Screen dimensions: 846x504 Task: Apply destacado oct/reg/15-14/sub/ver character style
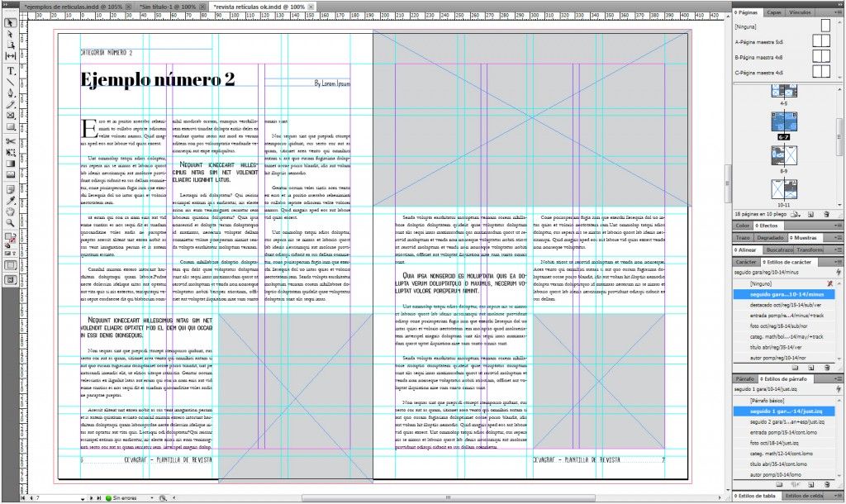pyautogui.click(x=783, y=305)
